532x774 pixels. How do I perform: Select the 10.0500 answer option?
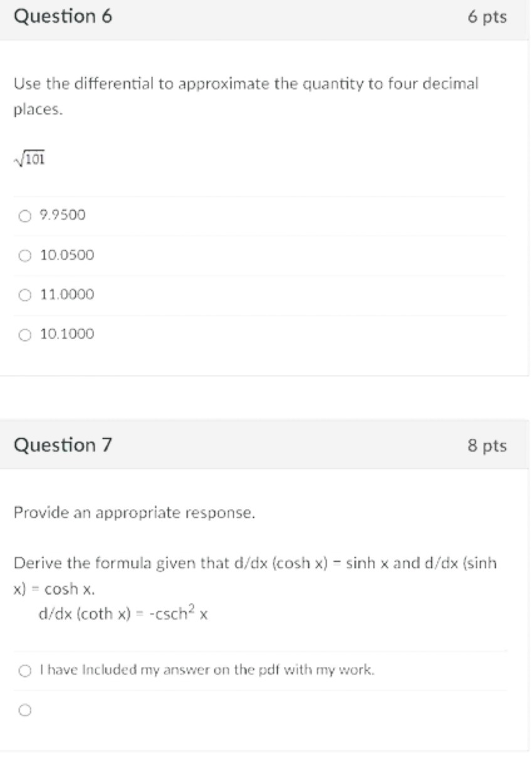click(24, 254)
